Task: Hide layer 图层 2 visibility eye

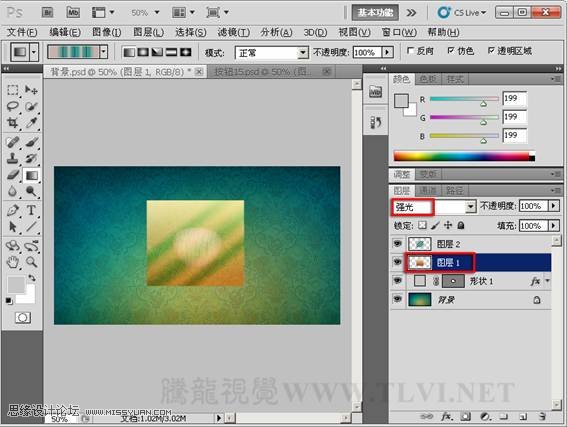Action: click(x=397, y=243)
